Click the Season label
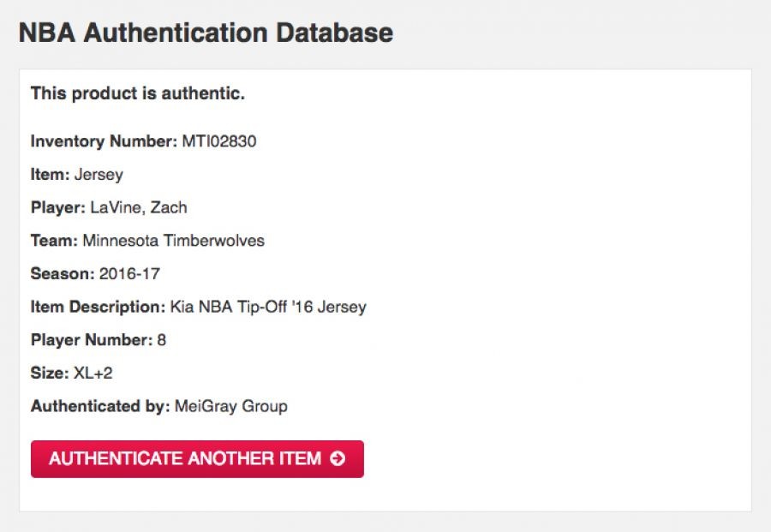 click(x=63, y=274)
